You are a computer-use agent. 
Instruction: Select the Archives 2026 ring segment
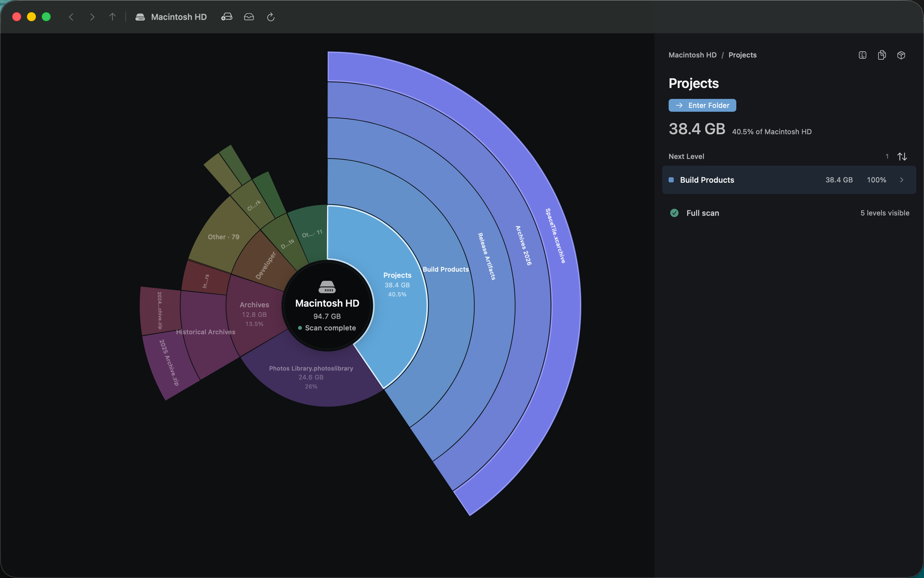tap(523, 245)
